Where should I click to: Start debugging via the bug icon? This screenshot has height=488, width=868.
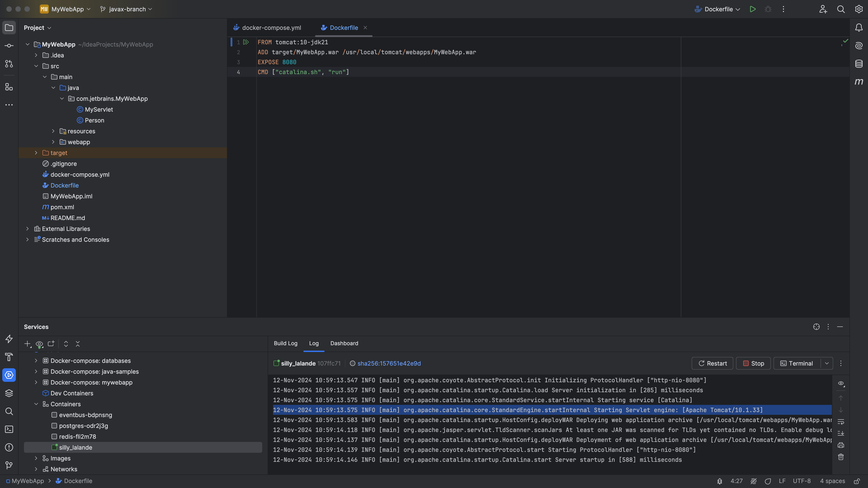768,9
